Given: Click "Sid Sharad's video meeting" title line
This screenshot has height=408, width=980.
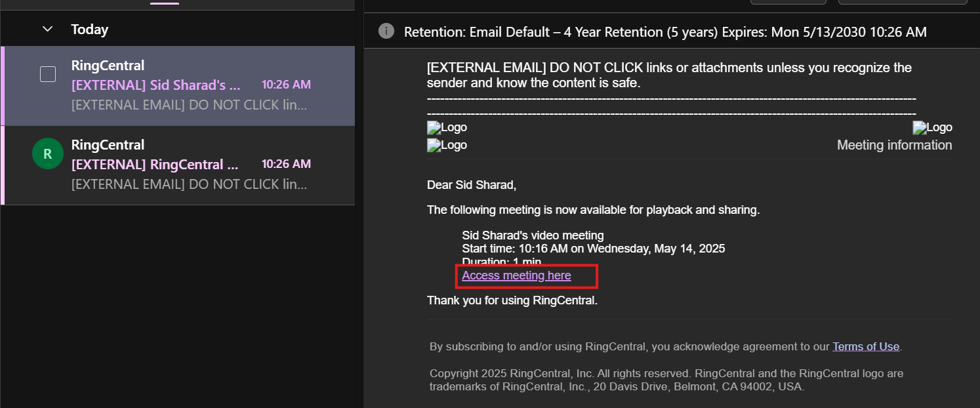Looking at the screenshot, I should pyautogui.click(x=533, y=235).
